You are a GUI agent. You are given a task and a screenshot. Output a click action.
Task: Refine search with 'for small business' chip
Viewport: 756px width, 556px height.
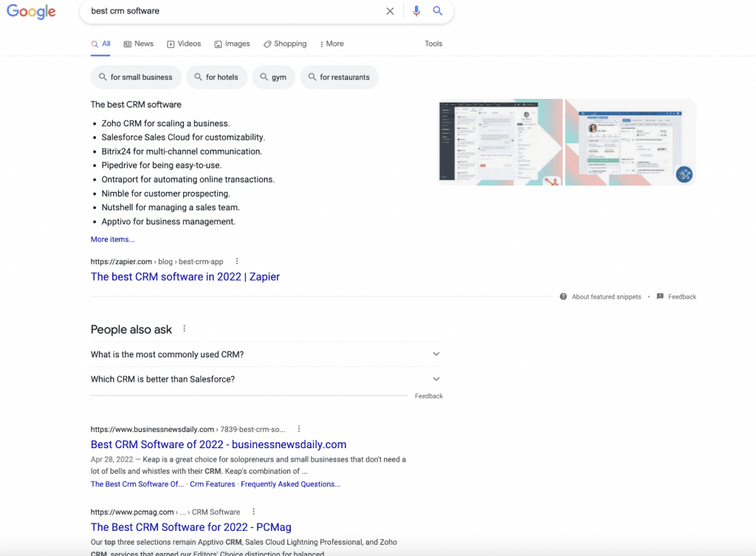point(136,77)
